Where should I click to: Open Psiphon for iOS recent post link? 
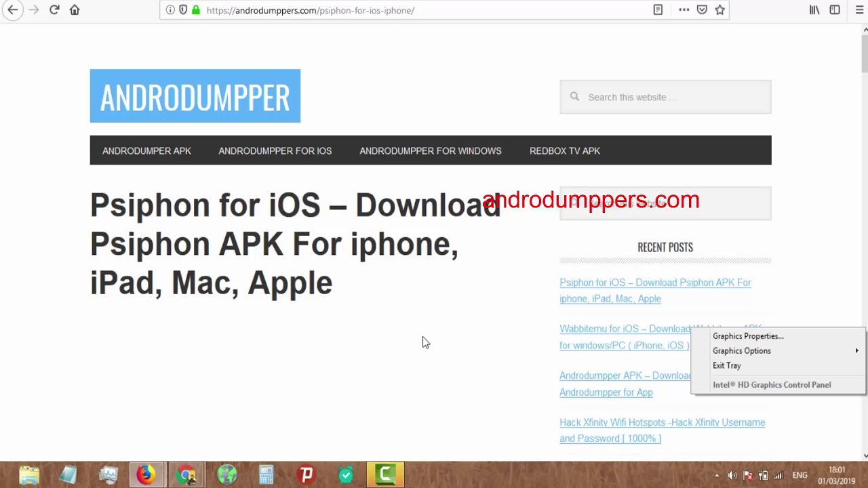pyautogui.click(x=655, y=290)
